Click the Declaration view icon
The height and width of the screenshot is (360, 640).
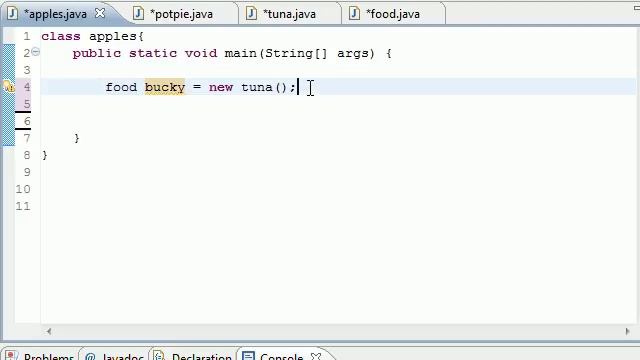pyautogui.click(x=159, y=356)
